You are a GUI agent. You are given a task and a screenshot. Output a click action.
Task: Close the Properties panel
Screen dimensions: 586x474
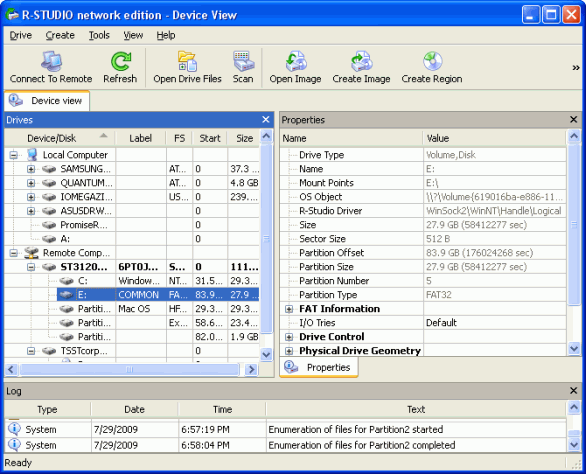click(x=574, y=120)
